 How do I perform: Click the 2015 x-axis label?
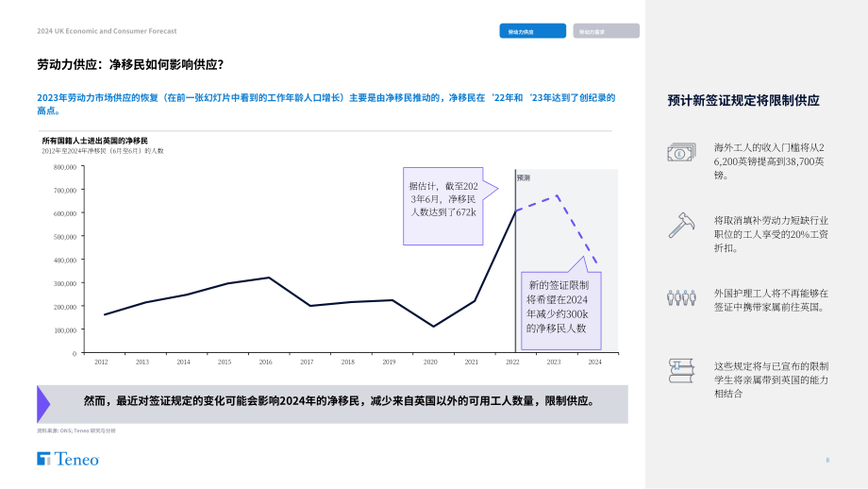click(225, 363)
